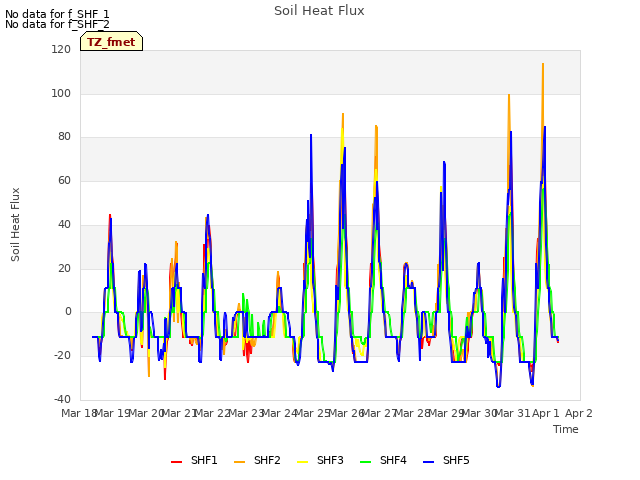Click the 'No data for f_SHF_2' message
The width and height of the screenshot is (640, 480).
57,24
